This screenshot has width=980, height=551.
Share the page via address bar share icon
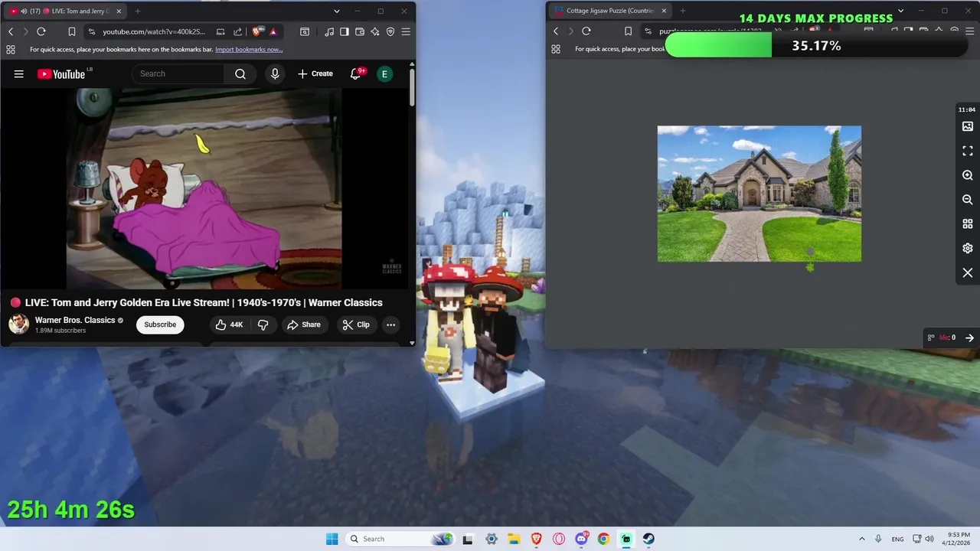pyautogui.click(x=237, y=31)
